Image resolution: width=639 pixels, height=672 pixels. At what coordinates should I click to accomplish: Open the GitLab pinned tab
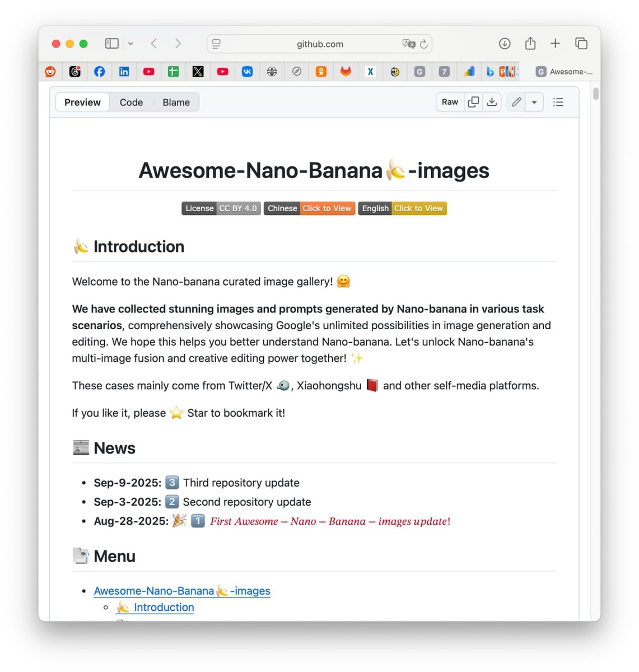pos(346,72)
